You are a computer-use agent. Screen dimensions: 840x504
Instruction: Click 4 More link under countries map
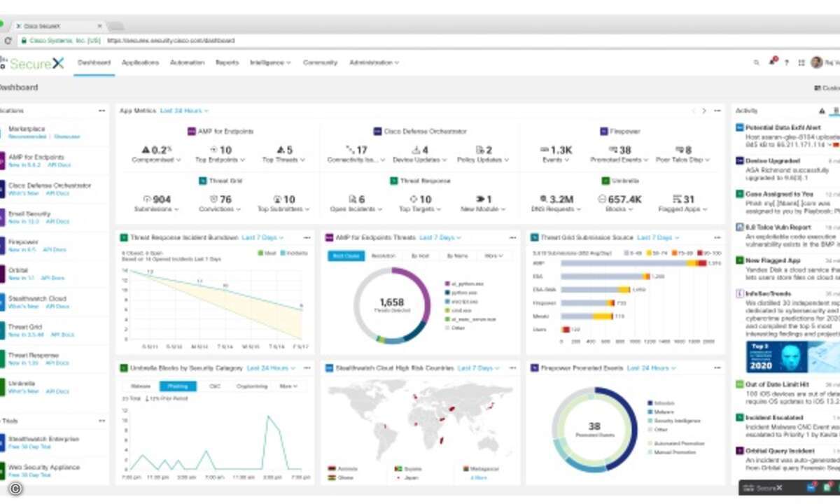pos(479,477)
